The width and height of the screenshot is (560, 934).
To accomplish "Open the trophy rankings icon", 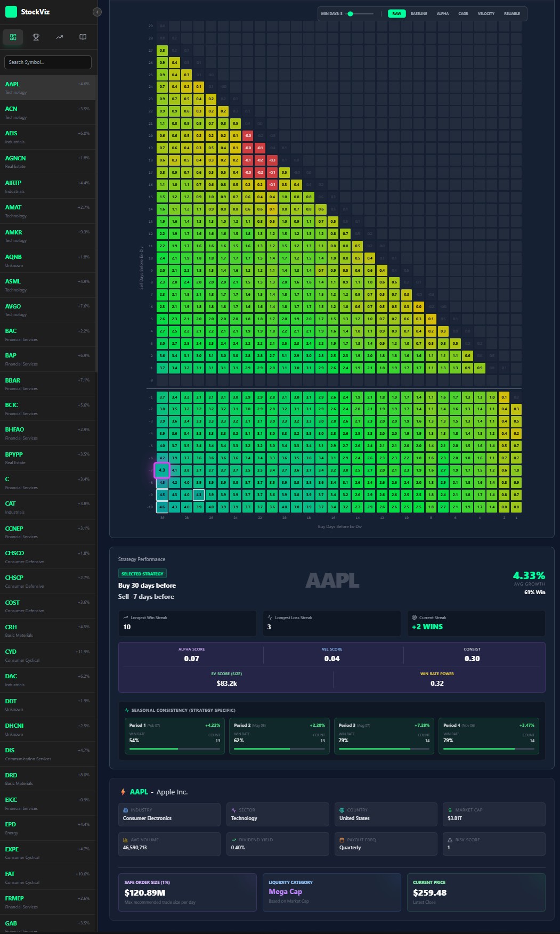I will (x=36, y=37).
